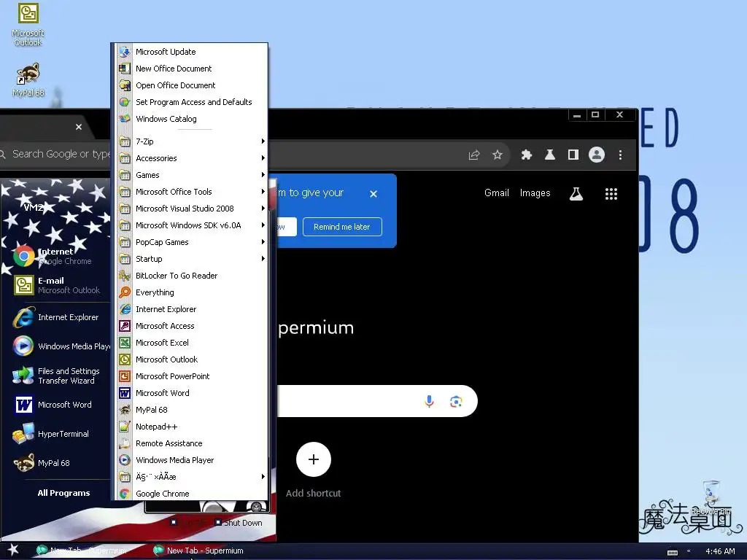
Task: Launch Internet Explorer from start menu left pane
Action: [x=57, y=317]
